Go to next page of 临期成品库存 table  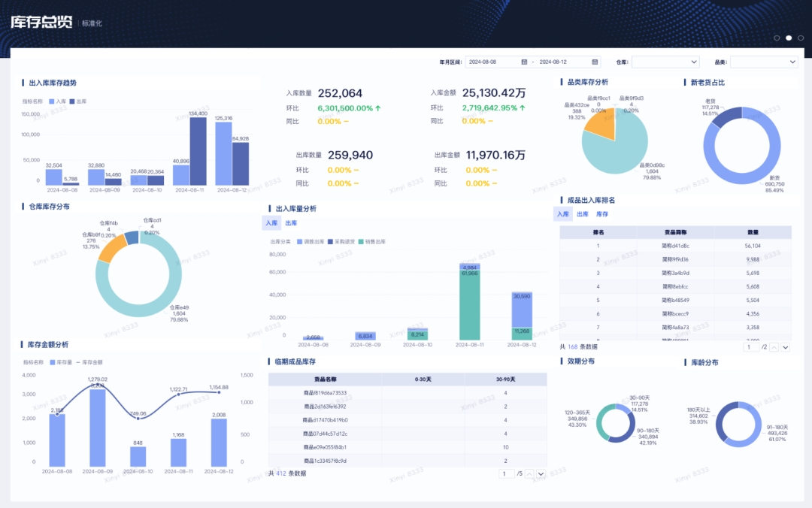tap(541, 474)
